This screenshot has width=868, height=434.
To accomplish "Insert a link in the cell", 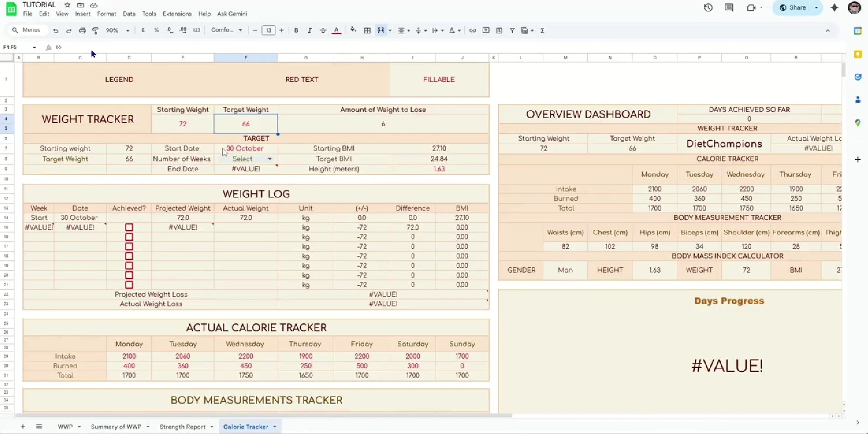I will pos(472,30).
